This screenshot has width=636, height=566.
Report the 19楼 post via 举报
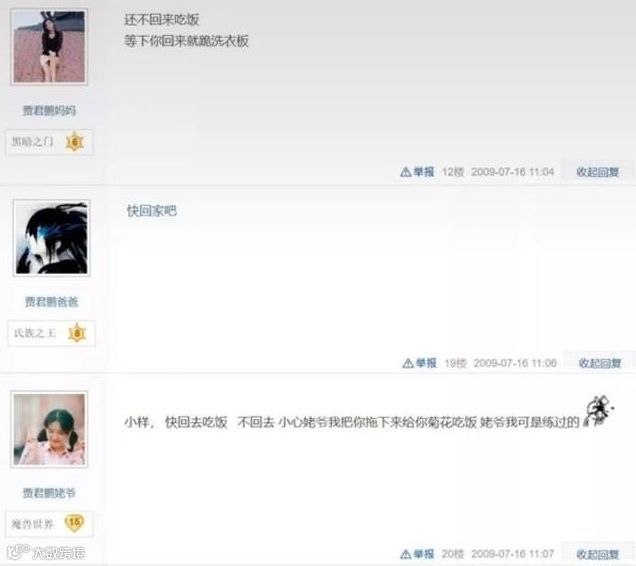coord(419,363)
